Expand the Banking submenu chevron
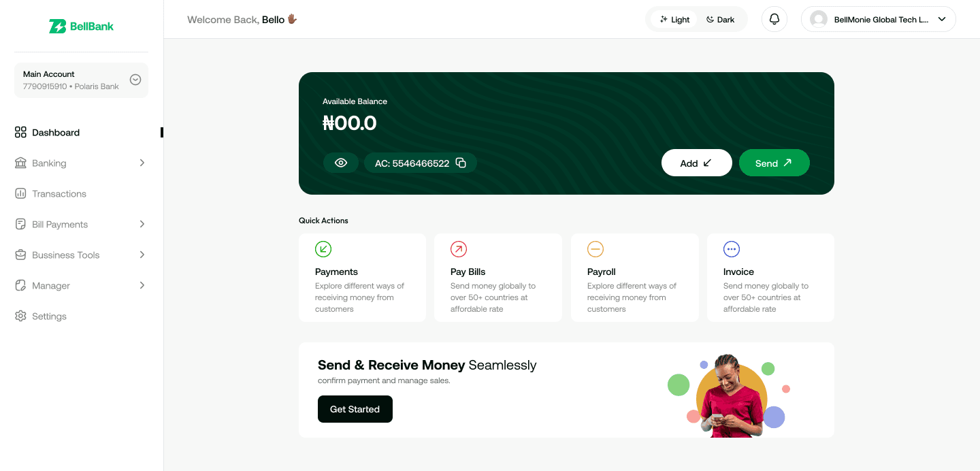This screenshot has height=471, width=980. [142, 163]
